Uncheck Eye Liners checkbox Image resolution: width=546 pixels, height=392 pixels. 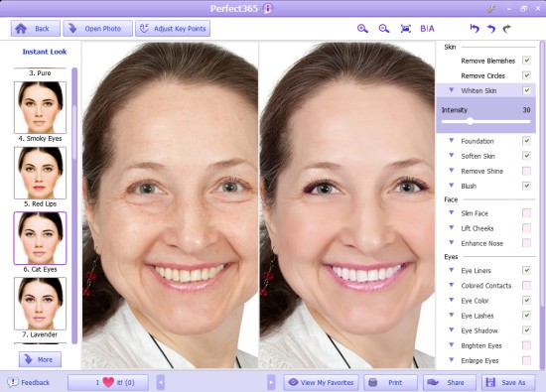(526, 270)
